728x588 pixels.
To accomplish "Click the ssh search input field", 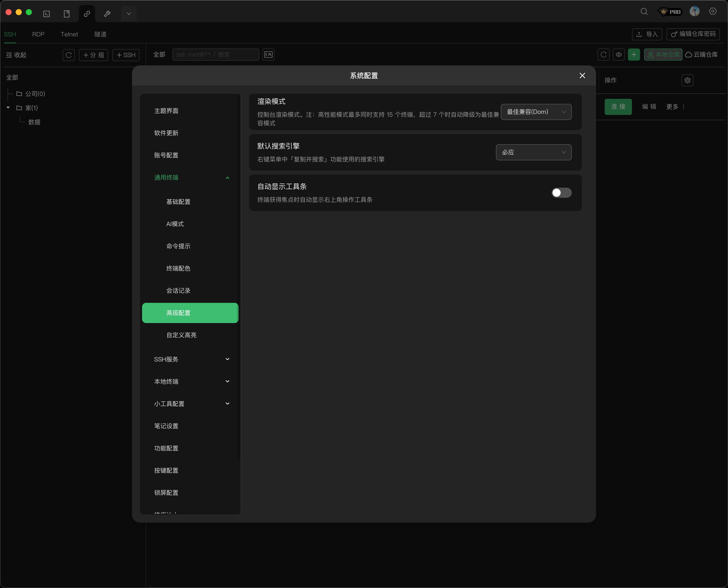I will 216,55.
